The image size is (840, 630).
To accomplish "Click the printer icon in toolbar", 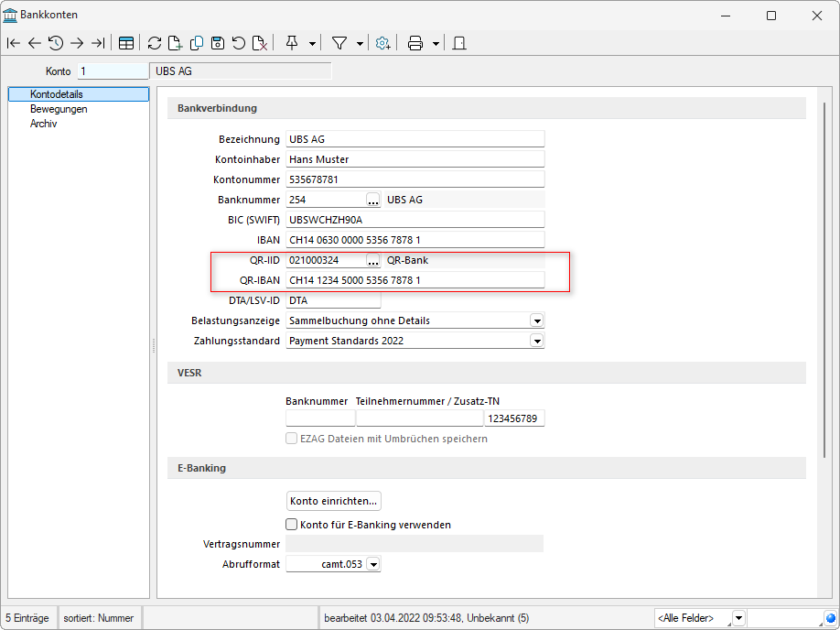I will (415, 43).
